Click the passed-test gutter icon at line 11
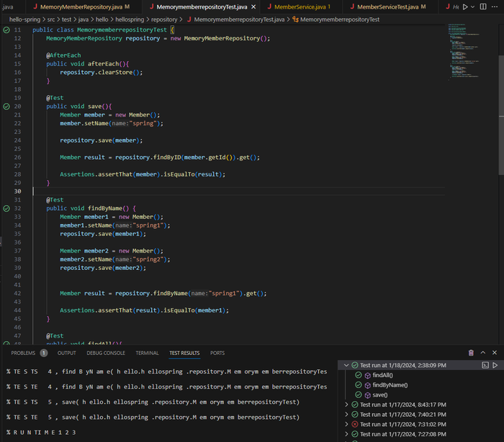The image size is (504, 442). 6,30
